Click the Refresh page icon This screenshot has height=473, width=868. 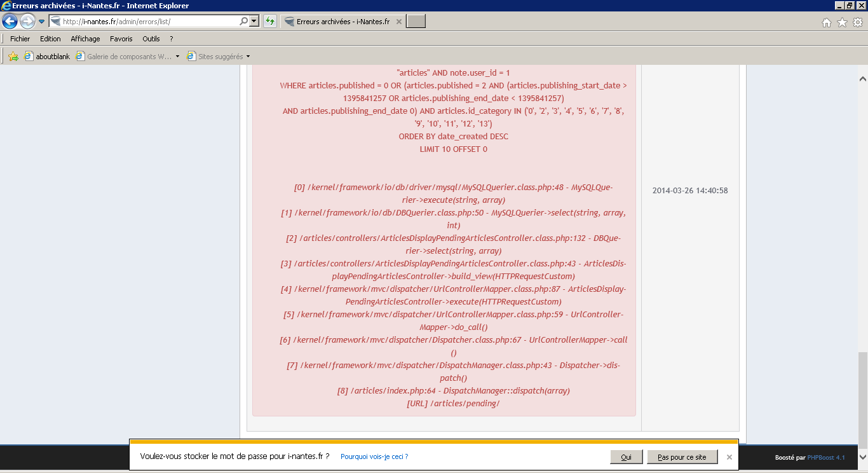(x=270, y=22)
